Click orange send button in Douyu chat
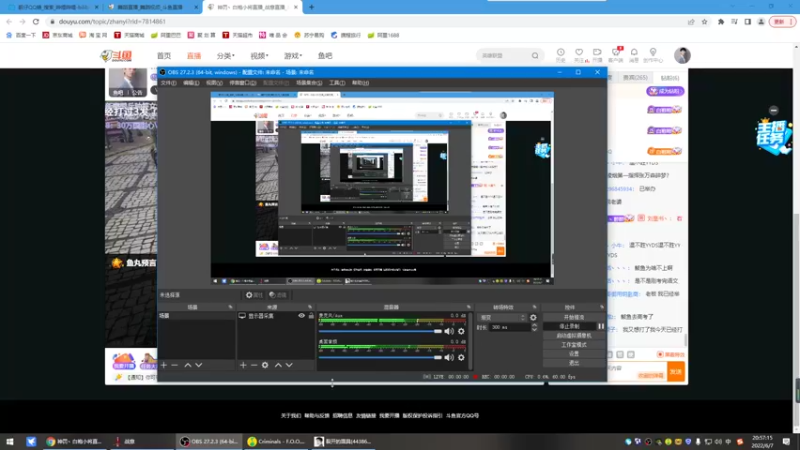This screenshot has height=450, width=800. click(x=676, y=371)
